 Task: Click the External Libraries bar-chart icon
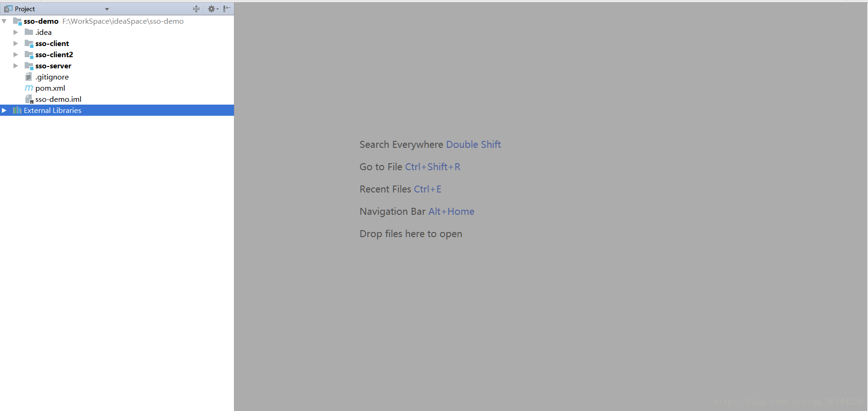pyautogui.click(x=17, y=110)
